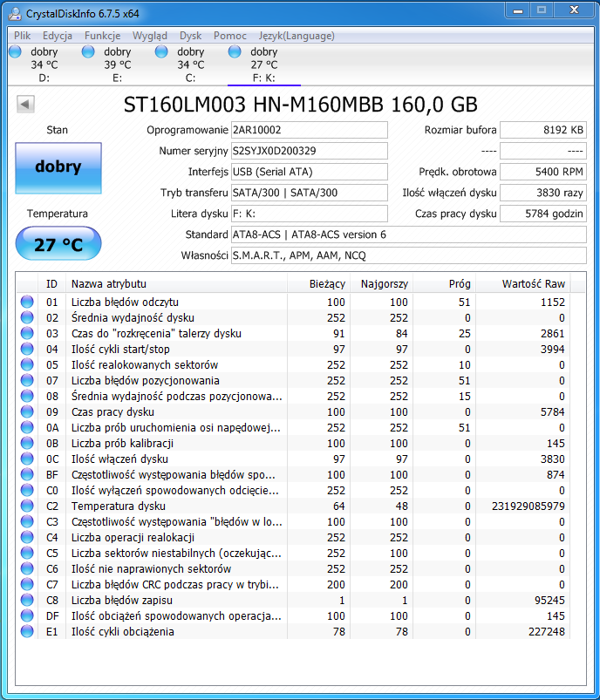Click the Litera dysku field
Screen dimensions: 600x700
[x=310, y=214]
